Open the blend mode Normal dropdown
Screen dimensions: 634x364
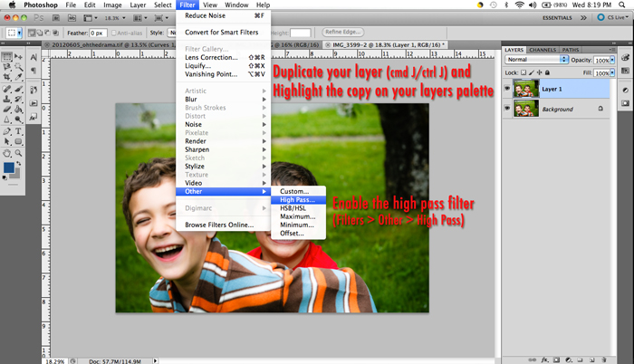(536, 60)
